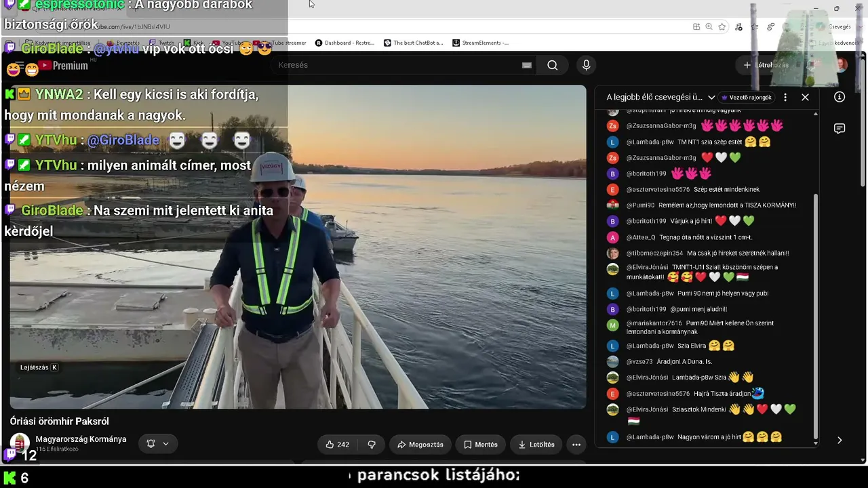Image resolution: width=868 pixels, height=488 pixels.
Task: Activate voice search microphone icon
Action: [587, 65]
